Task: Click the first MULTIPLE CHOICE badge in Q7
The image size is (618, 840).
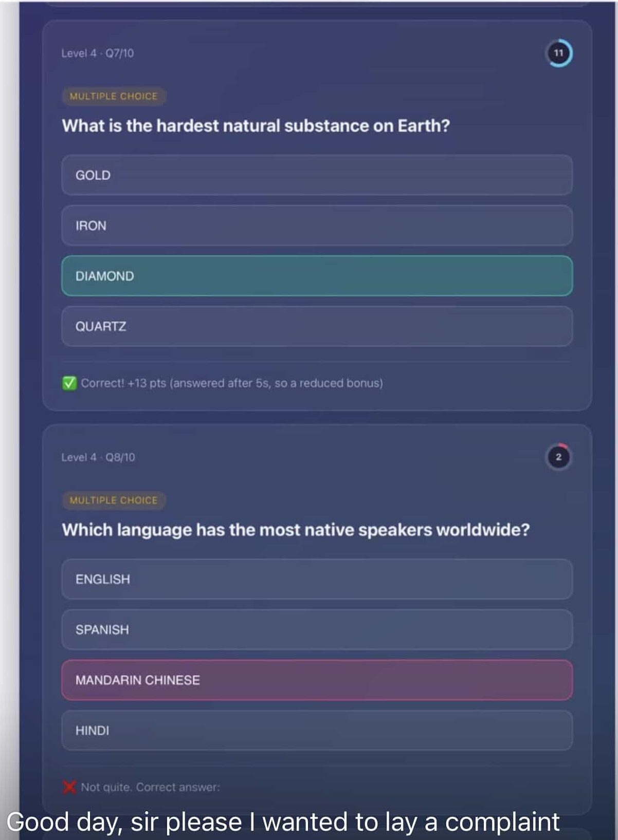Action: tap(114, 96)
